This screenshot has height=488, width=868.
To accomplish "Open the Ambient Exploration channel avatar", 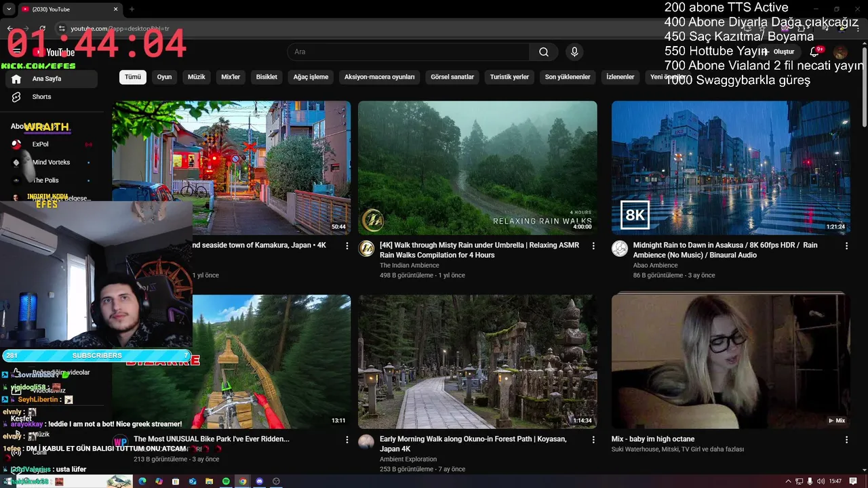I will (366, 443).
